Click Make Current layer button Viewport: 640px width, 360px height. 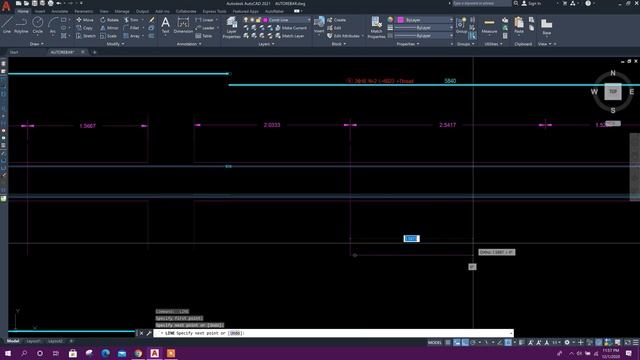pyautogui.click(x=291, y=28)
